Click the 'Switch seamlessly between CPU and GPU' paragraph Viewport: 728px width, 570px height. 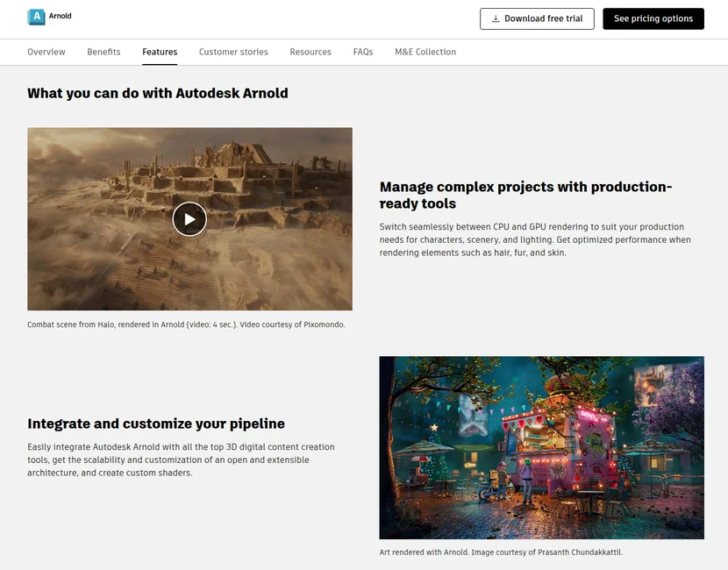point(535,240)
